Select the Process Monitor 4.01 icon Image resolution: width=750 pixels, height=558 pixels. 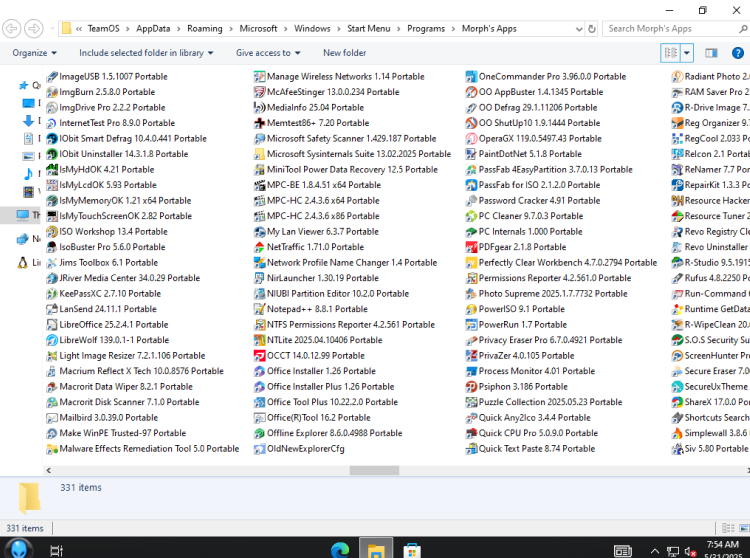click(x=471, y=371)
